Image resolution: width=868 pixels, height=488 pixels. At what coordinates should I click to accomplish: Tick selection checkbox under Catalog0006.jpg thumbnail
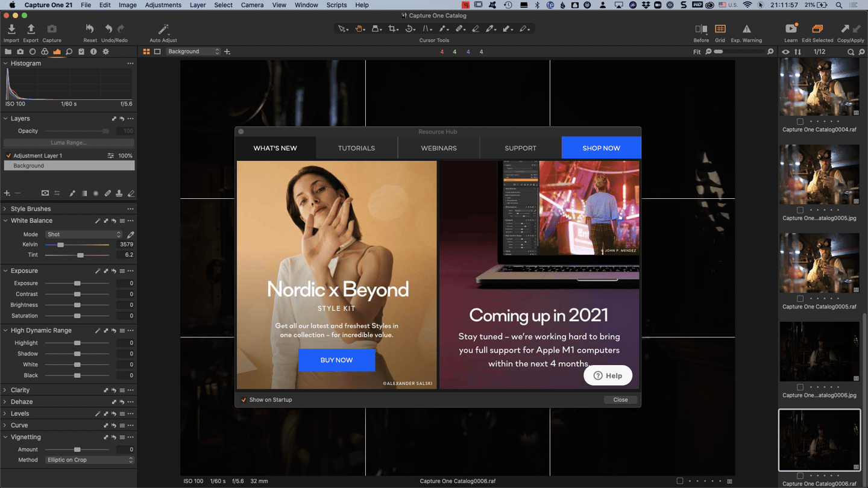click(800, 387)
